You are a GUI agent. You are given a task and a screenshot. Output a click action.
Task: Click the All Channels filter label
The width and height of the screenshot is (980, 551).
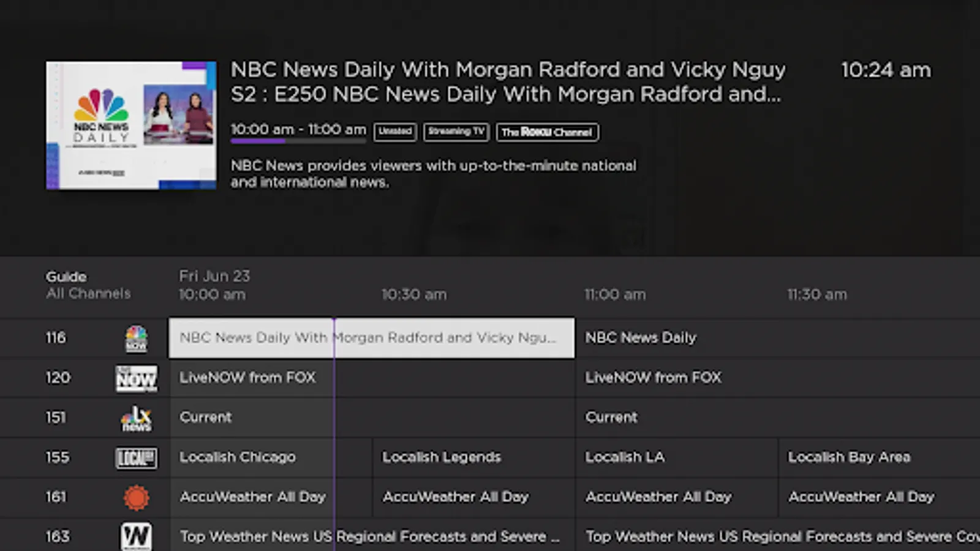click(x=88, y=294)
